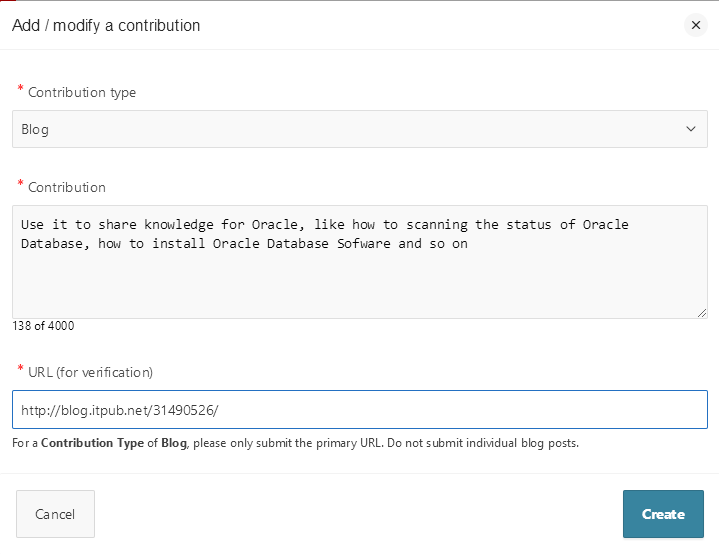Click the red asterisk beside Contribution label
This screenshot has height=554, width=719.
(21, 185)
